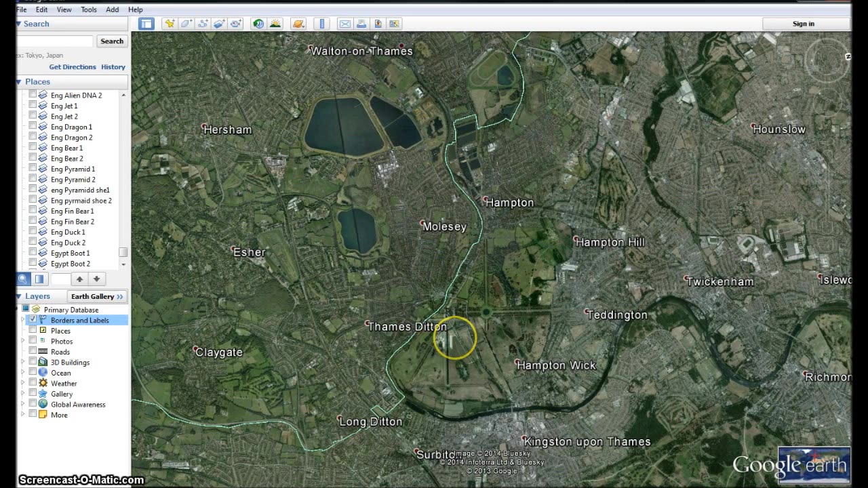Select the Add Path tool
The width and height of the screenshot is (868, 488).
tap(203, 24)
